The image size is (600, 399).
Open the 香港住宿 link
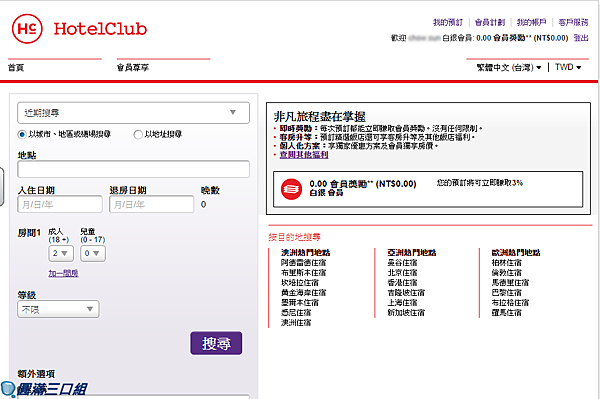click(x=402, y=282)
